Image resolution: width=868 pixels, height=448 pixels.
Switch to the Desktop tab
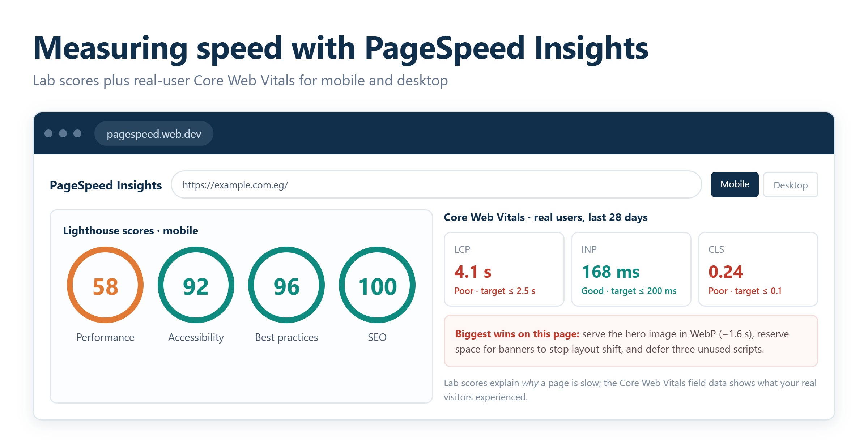click(x=791, y=185)
